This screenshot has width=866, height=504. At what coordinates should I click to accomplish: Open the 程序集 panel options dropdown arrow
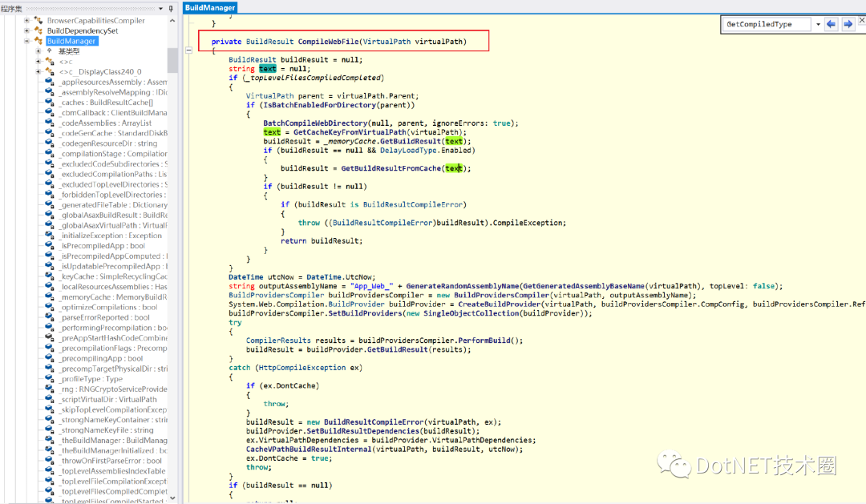click(x=160, y=8)
